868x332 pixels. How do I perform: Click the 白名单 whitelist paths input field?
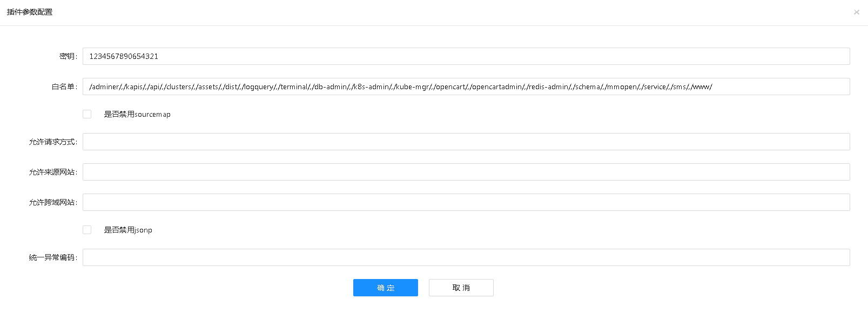pyautogui.click(x=466, y=87)
